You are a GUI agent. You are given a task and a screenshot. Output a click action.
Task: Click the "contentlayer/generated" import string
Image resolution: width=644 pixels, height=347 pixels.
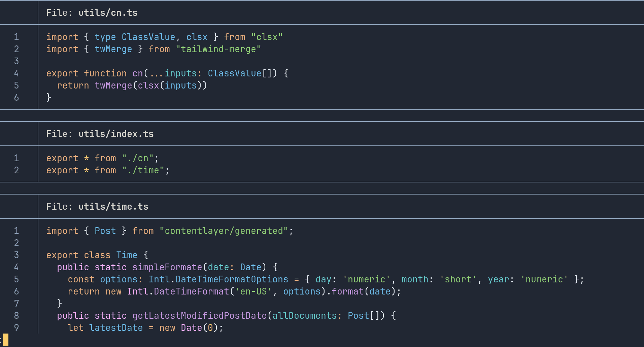(224, 231)
